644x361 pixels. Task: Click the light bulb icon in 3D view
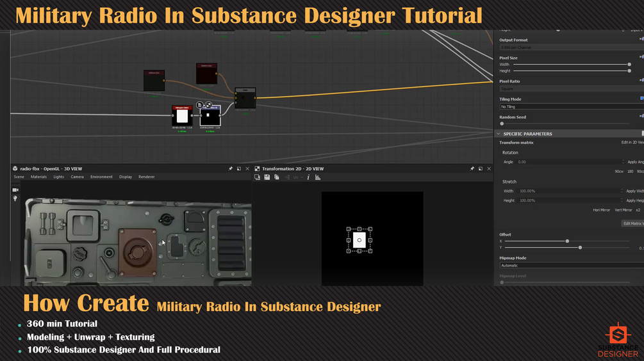point(15,198)
